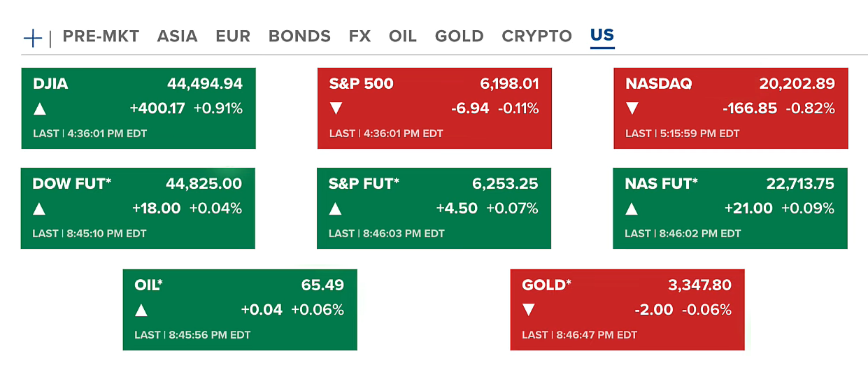
Task: Click the GOLD down arrow icon
Action: click(529, 310)
